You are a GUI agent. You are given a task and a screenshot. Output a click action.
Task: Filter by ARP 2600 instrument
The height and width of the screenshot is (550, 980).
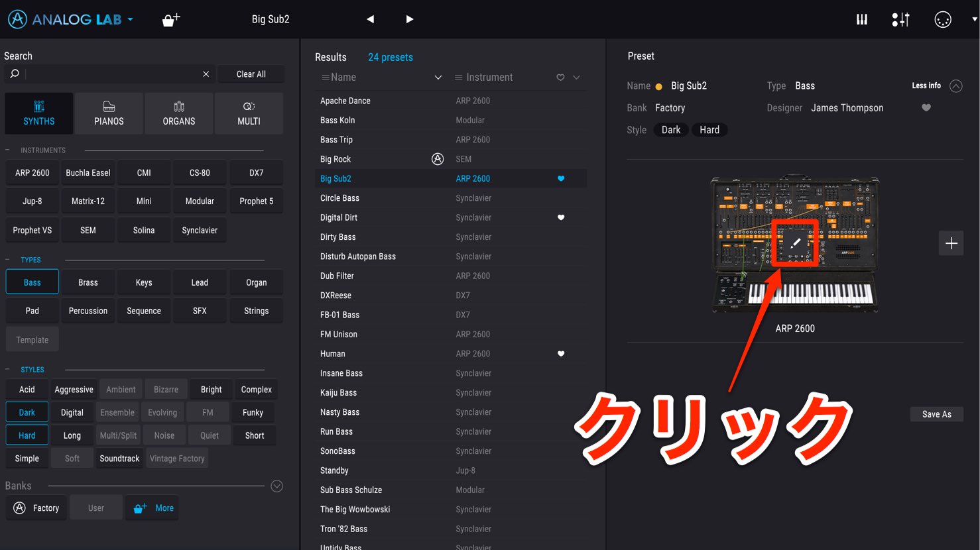coord(32,173)
